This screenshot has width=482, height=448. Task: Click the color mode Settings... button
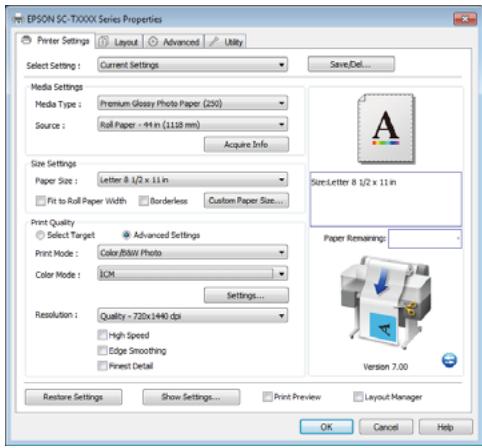246,295
